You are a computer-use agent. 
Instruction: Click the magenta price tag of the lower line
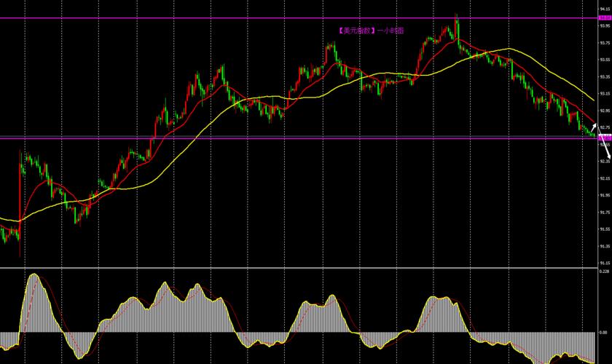[604, 137]
